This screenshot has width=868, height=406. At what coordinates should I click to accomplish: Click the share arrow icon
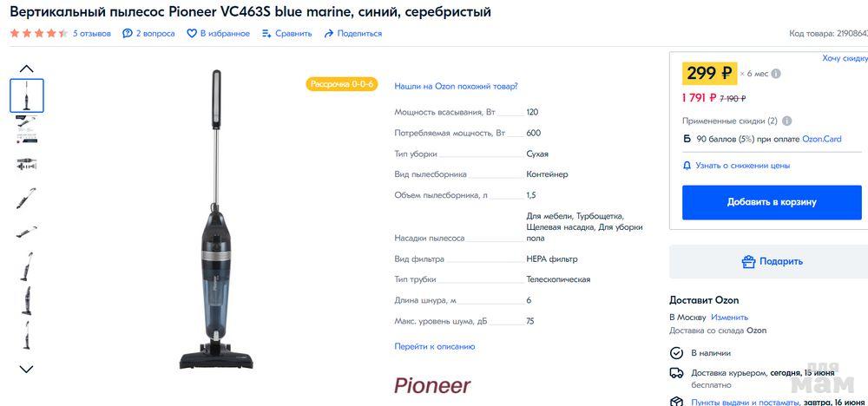tap(329, 34)
